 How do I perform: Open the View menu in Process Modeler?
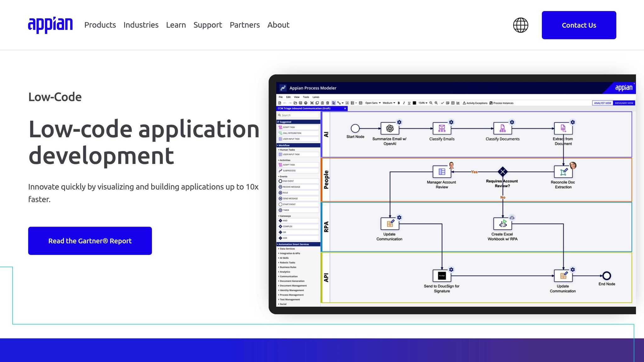[x=297, y=97]
